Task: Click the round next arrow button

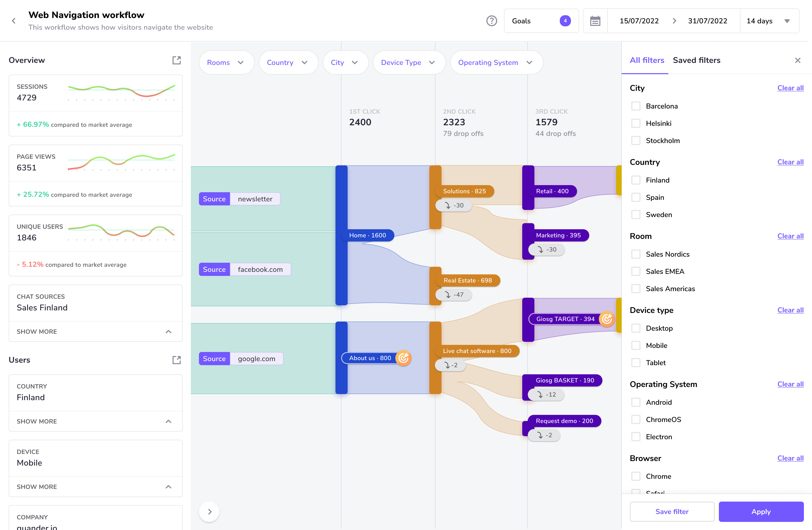Action: [209, 511]
